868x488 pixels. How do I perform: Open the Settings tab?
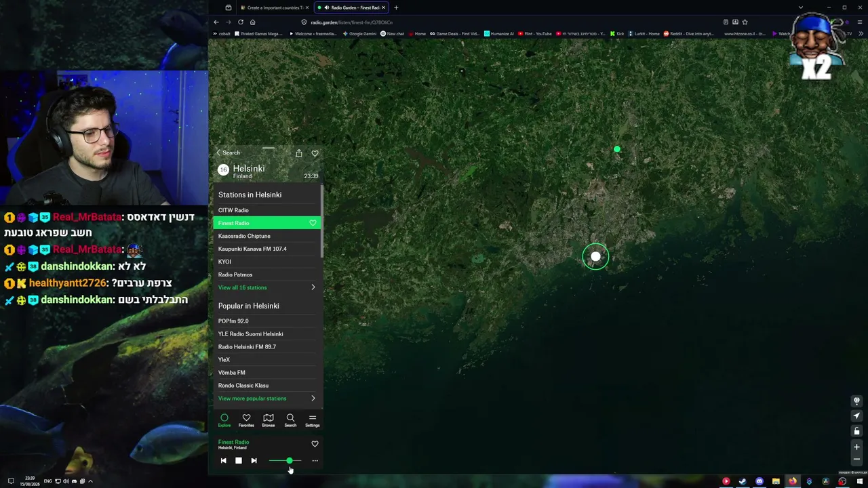312,420
